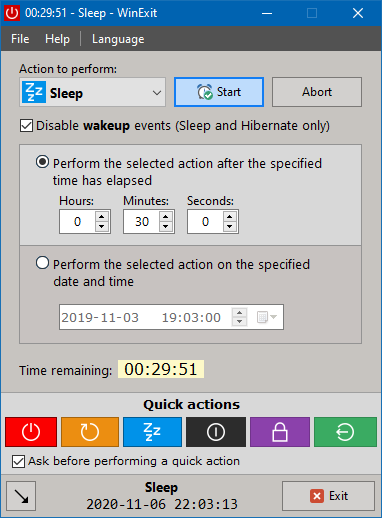
Task: Click the purple Lock quick action icon
Action: [x=280, y=432]
